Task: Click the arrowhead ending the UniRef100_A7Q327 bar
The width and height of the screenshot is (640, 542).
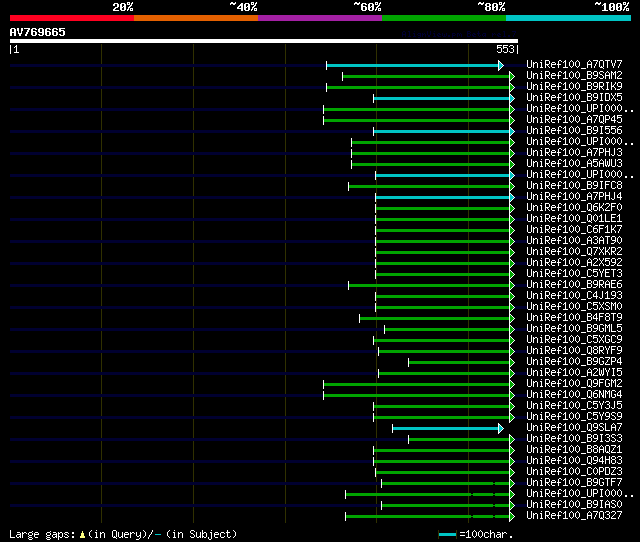Action: [512, 517]
